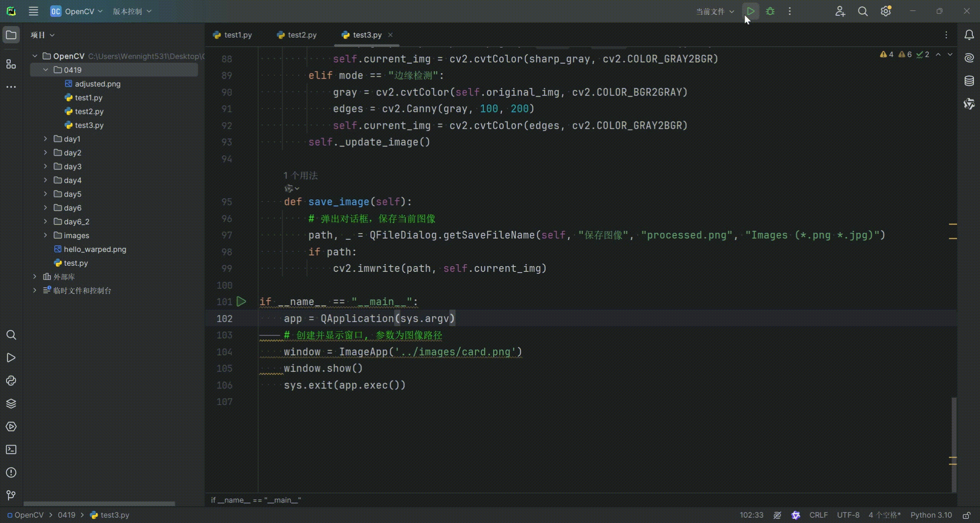Click the run gutter arrow at line 101

click(x=241, y=302)
